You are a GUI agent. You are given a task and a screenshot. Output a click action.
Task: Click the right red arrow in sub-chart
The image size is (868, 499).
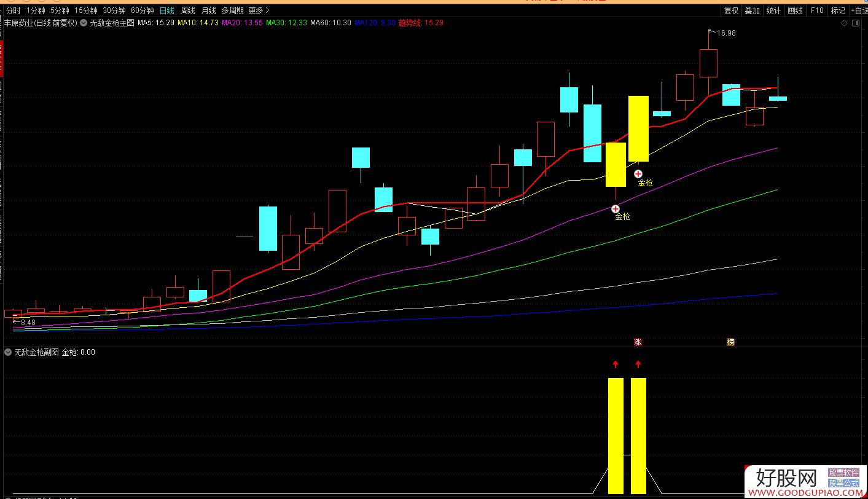pyautogui.click(x=638, y=364)
